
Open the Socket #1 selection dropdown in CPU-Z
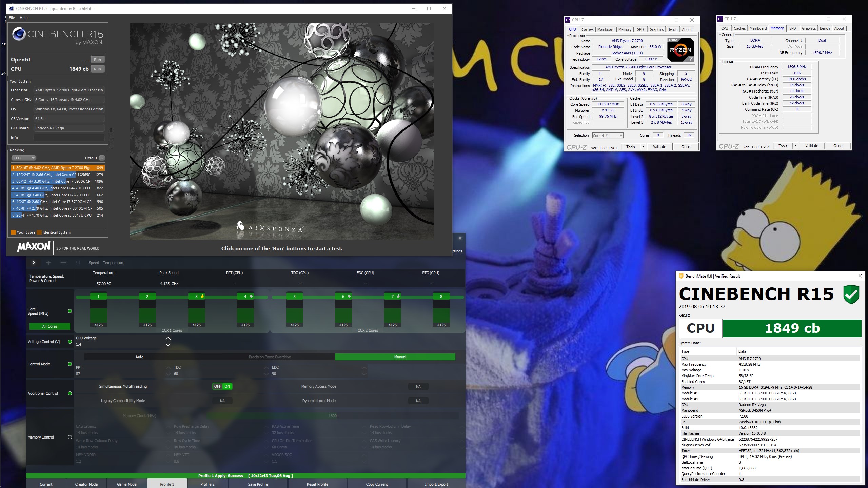click(x=608, y=135)
